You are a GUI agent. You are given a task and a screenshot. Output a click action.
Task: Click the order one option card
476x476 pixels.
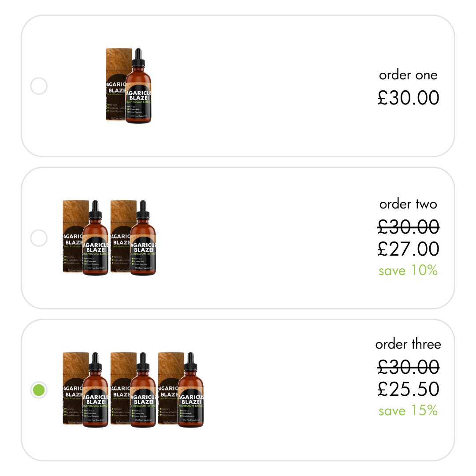pos(238,86)
